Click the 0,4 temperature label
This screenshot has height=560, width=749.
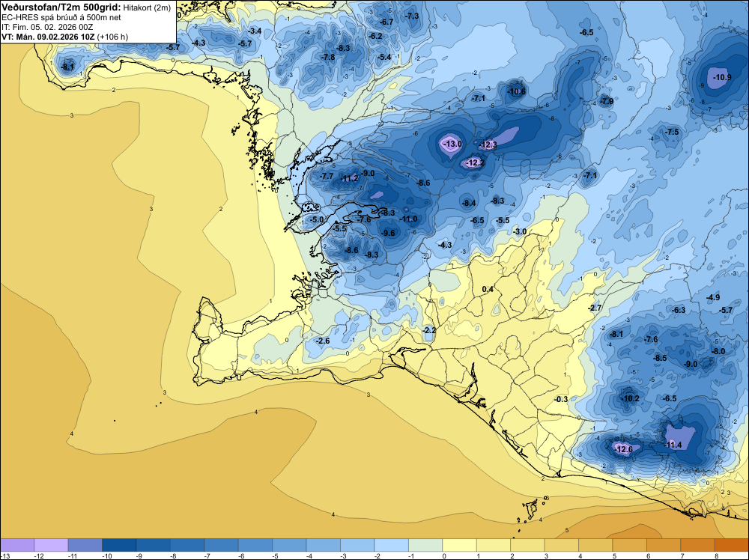(488, 289)
